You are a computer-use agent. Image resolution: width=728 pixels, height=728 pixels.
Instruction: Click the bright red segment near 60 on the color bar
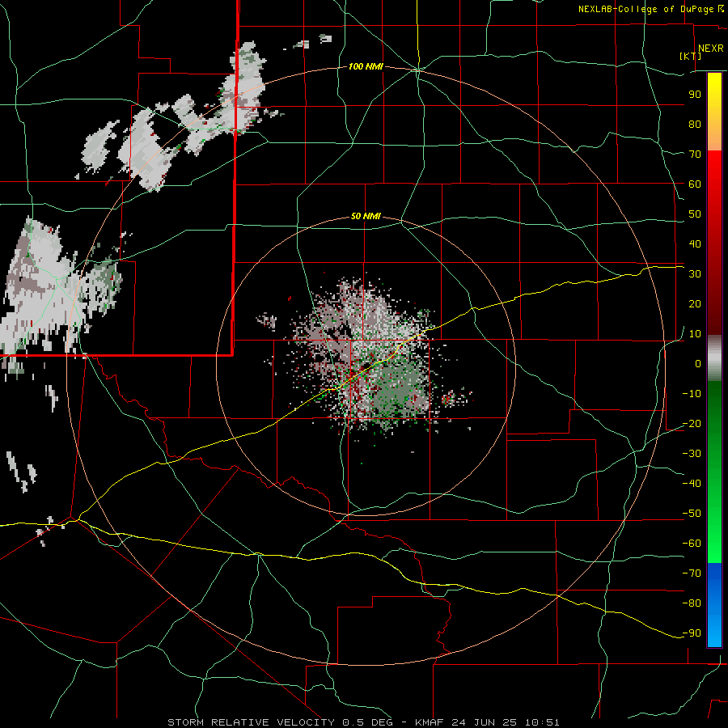[x=714, y=184]
